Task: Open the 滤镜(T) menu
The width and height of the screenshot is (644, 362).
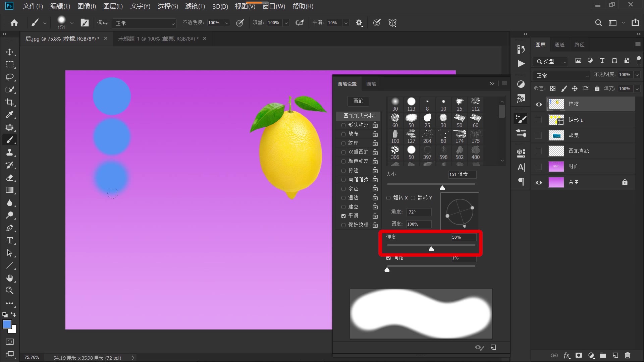Action: coord(195,6)
